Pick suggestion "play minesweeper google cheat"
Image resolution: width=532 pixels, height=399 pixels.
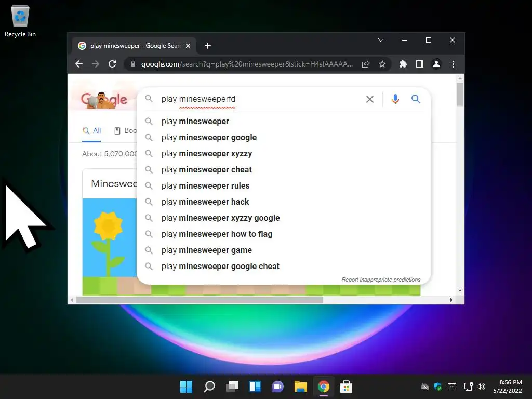pyautogui.click(x=284, y=267)
